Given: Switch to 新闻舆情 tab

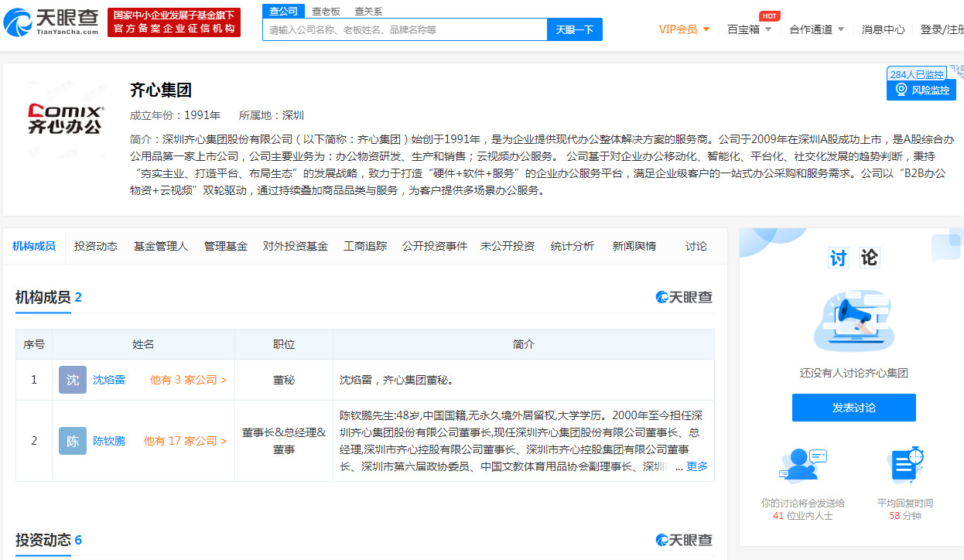Looking at the screenshot, I should point(634,246).
